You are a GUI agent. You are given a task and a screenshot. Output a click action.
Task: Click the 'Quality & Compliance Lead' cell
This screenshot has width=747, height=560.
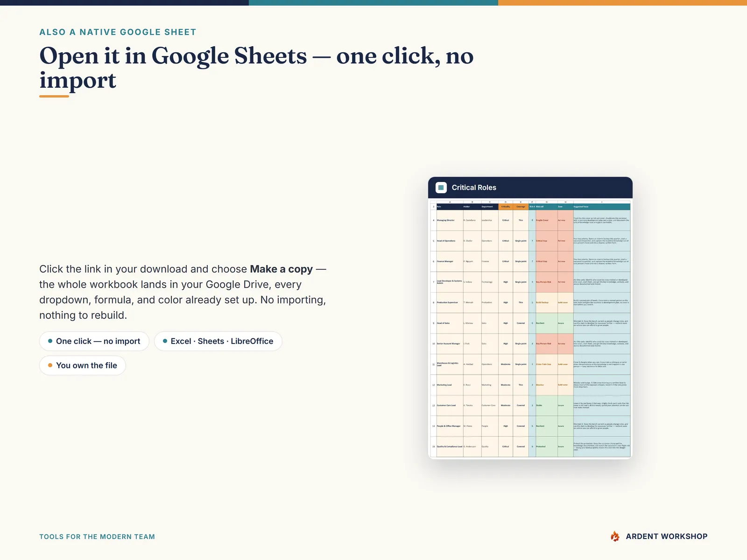(x=450, y=447)
